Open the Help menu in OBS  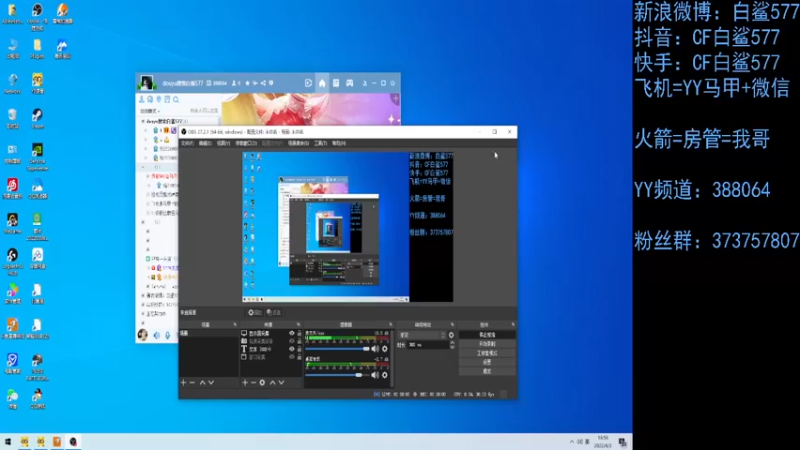[x=339, y=143]
